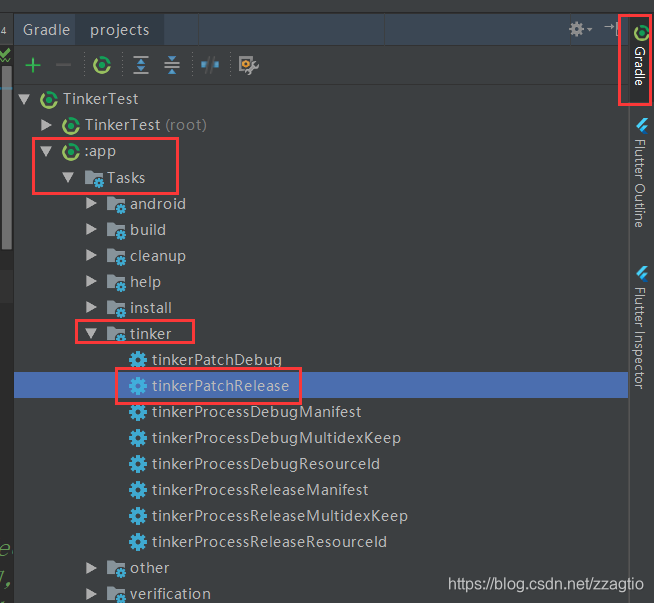Click the help folder icon
The width and height of the screenshot is (654, 603).
click(x=116, y=283)
